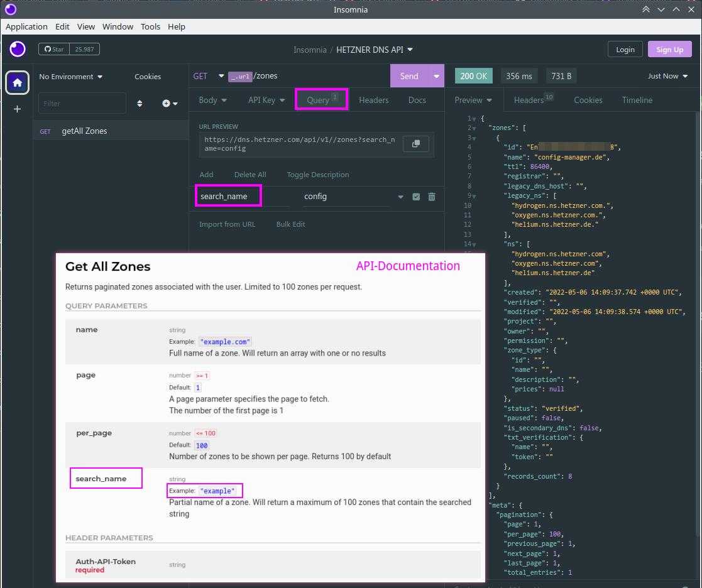702x588 pixels.
Task: Copy the URL preview to clipboard
Action: click(x=415, y=144)
